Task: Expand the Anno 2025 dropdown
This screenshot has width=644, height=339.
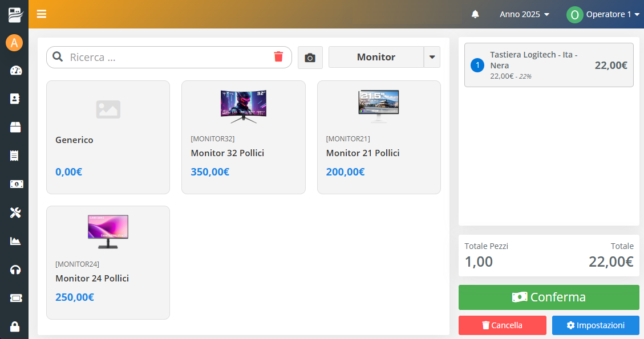Action: pyautogui.click(x=524, y=14)
